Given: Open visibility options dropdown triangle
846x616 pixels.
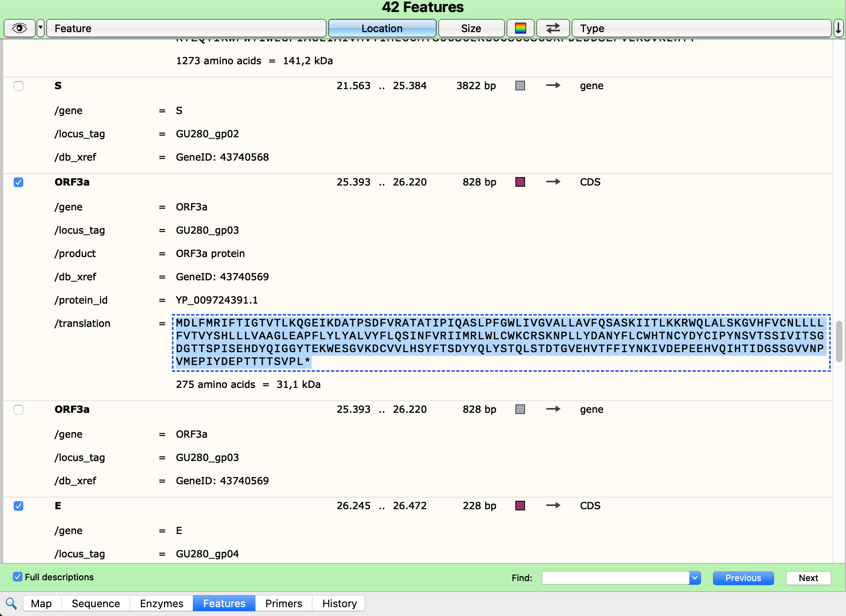Looking at the screenshot, I should [x=41, y=28].
